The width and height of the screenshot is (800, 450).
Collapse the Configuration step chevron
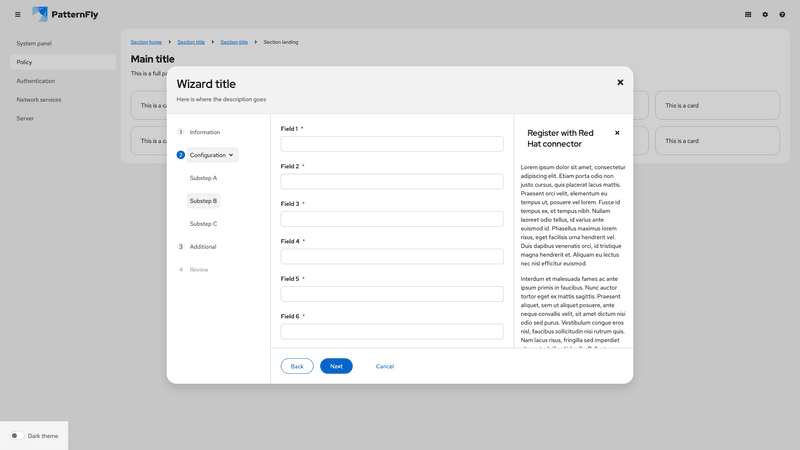[231, 155]
